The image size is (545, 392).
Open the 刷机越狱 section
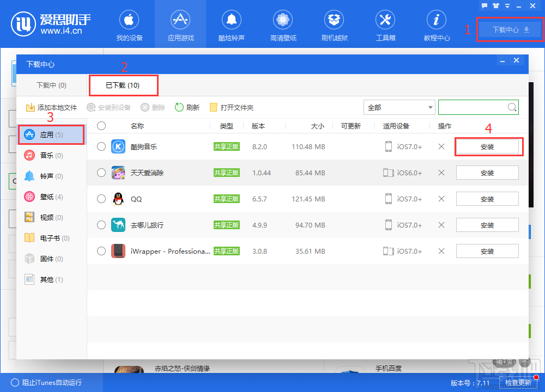click(334, 24)
